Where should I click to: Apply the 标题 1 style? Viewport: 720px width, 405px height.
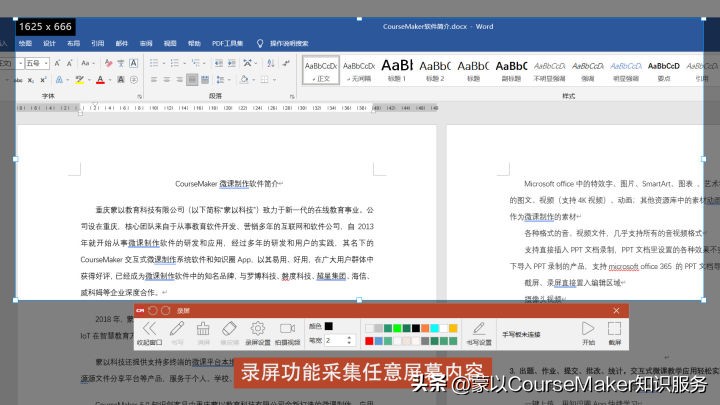[x=397, y=70]
